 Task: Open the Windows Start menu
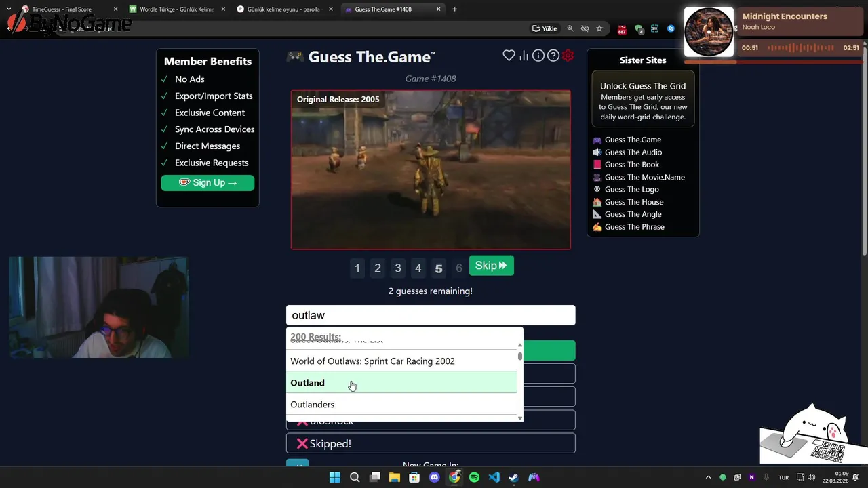pos(334,477)
